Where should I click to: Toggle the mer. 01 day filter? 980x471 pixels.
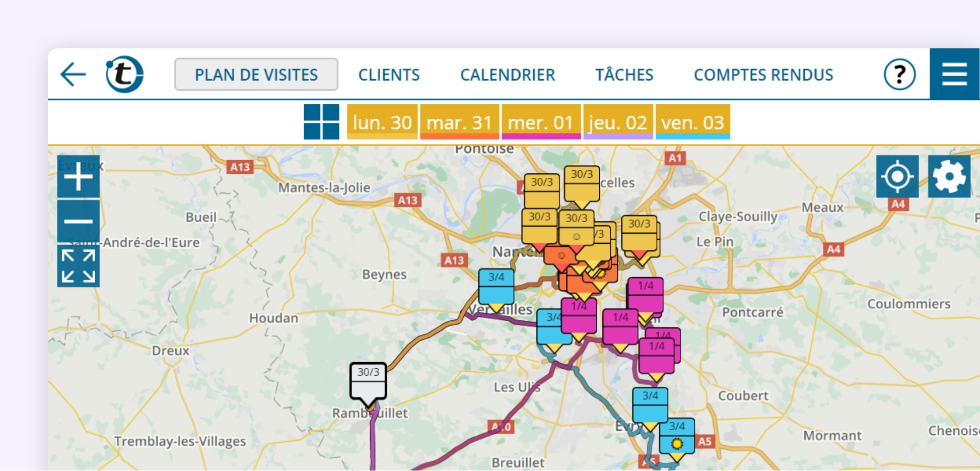click(541, 122)
